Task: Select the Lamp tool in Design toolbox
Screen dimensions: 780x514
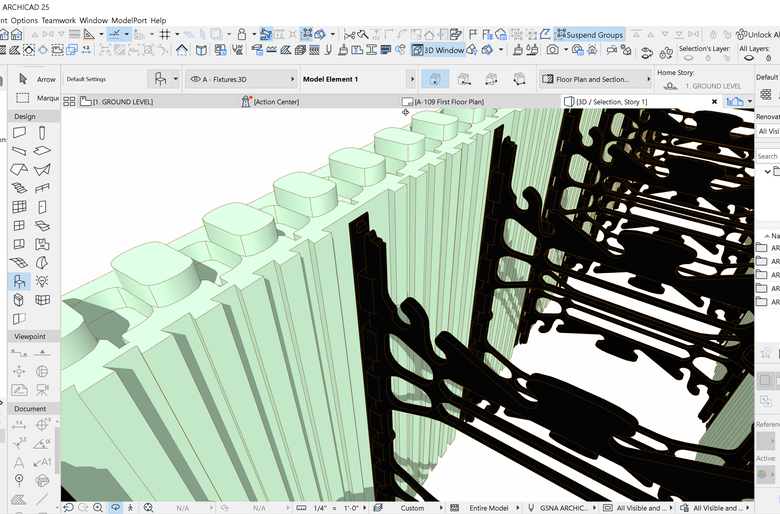Action: [x=42, y=281]
